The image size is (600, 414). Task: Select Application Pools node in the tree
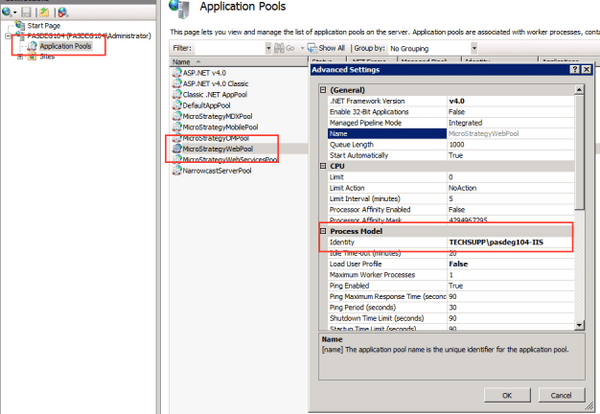click(x=65, y=46)
